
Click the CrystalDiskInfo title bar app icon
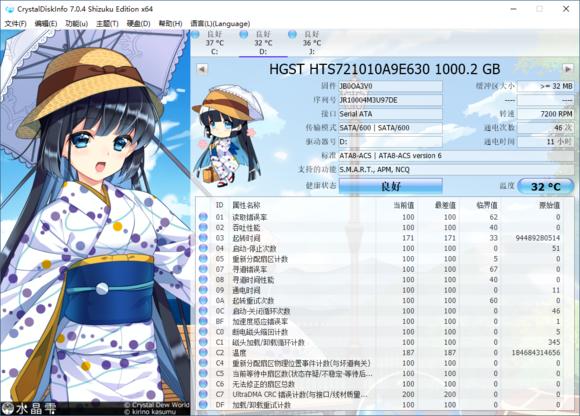click(x=9, y=9)
